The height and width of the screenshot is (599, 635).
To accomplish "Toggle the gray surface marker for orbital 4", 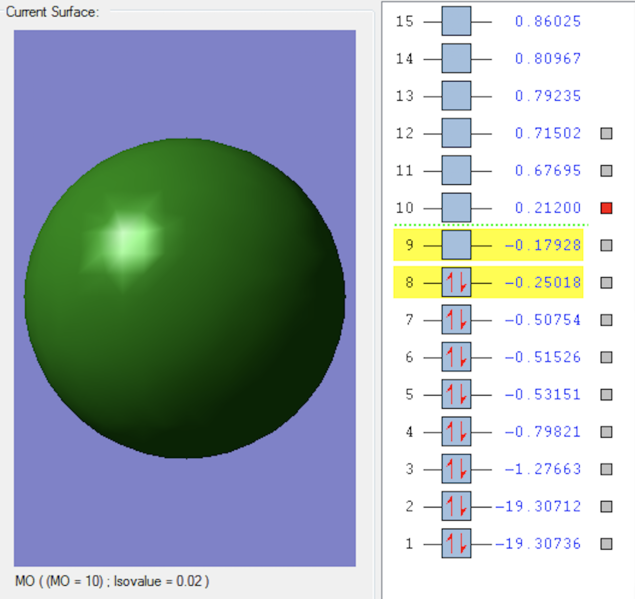I will (606, 432).
